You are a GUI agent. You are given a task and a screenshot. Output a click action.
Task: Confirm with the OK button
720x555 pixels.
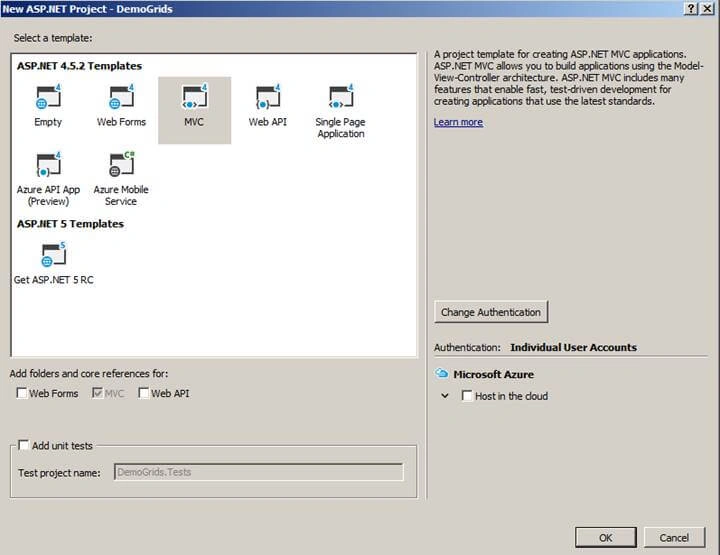606,538
